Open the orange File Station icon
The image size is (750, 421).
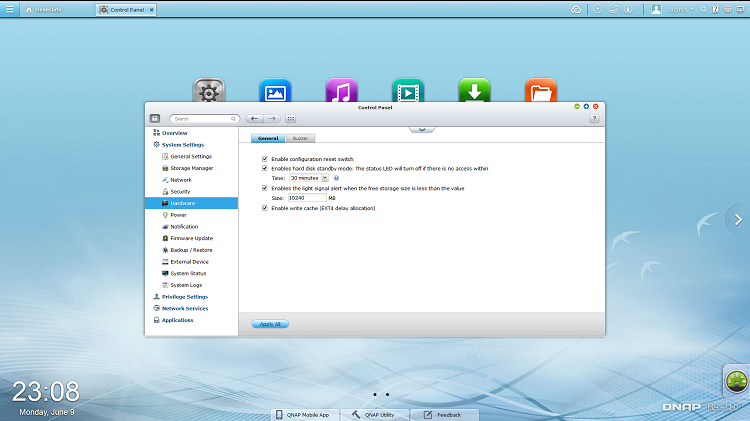tap(540, 91)
